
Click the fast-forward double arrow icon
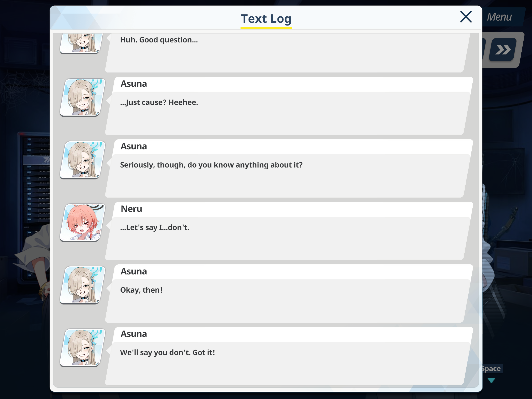point(503,50)
